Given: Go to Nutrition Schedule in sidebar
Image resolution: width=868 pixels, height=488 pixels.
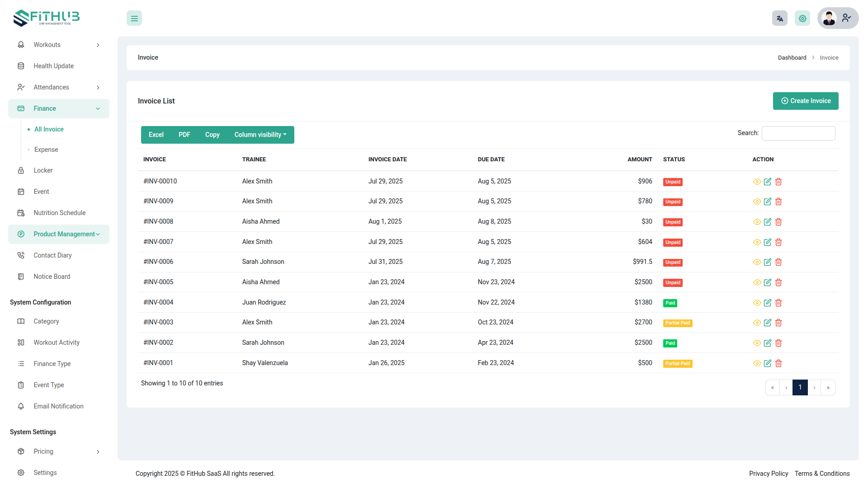Looking at the screenshot, I should click(x=59, y=213).
